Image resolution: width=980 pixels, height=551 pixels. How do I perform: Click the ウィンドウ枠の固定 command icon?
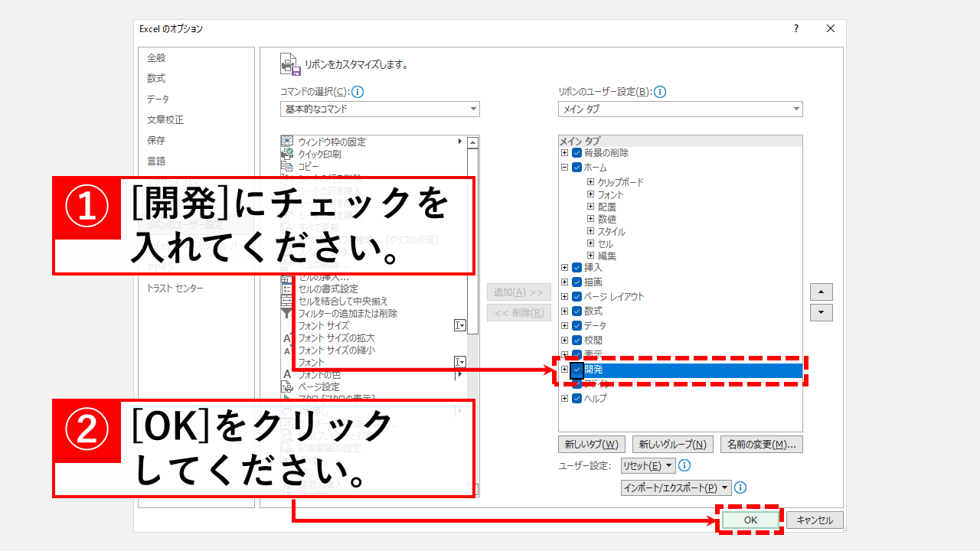(287, 142)
